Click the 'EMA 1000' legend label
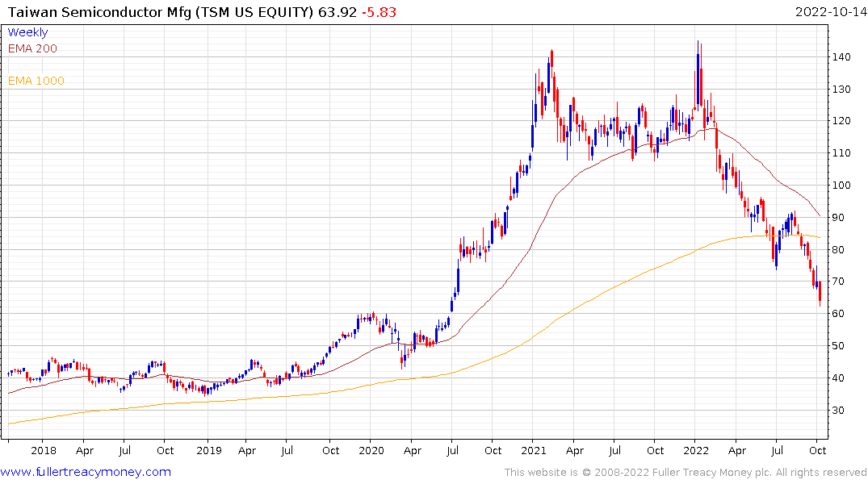 [36, 81]
